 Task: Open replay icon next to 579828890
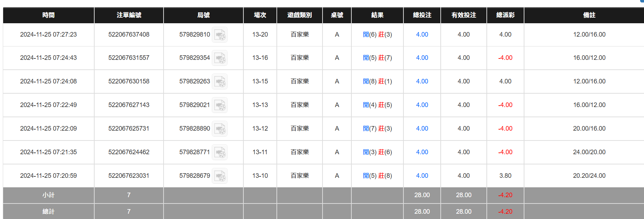click(220, 129)
